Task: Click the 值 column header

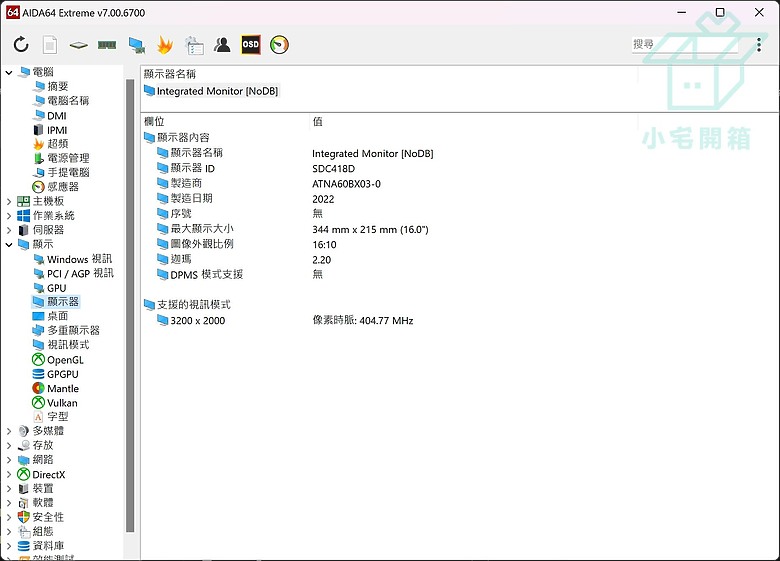Action: click(317, 121)
